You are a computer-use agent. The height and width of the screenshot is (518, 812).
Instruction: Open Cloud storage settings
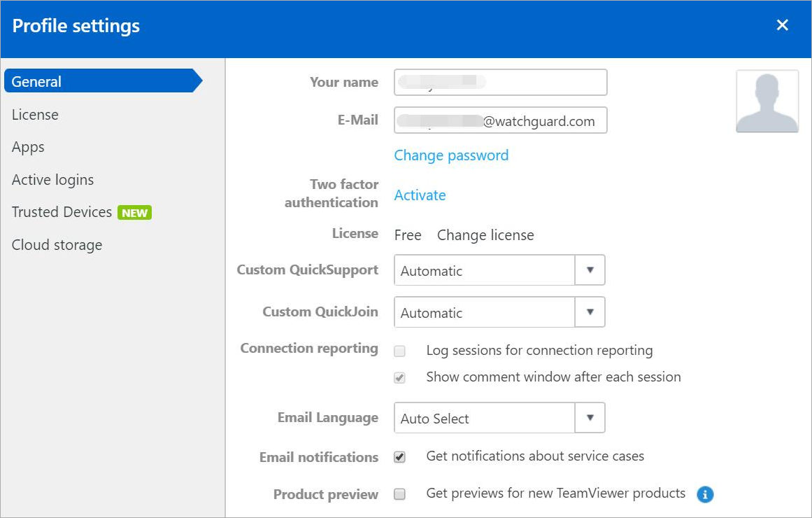point(57,244)
